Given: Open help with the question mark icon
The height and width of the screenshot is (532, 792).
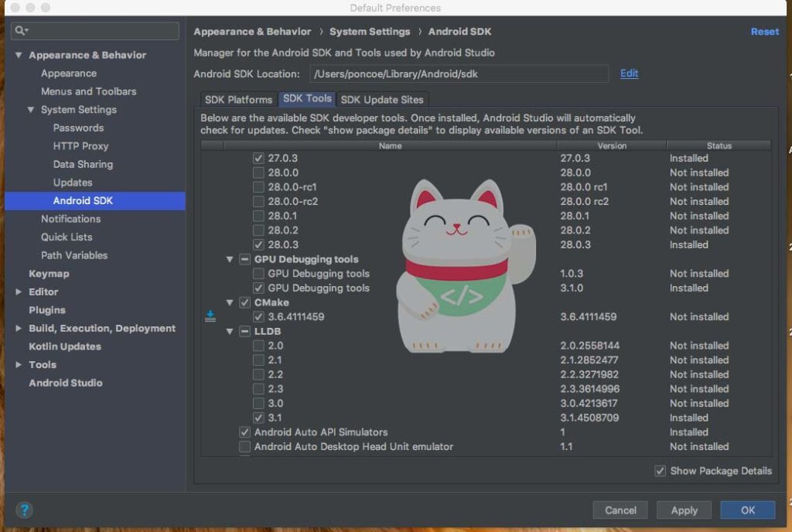Looking at the screenshot, I should tap(24, 510).
